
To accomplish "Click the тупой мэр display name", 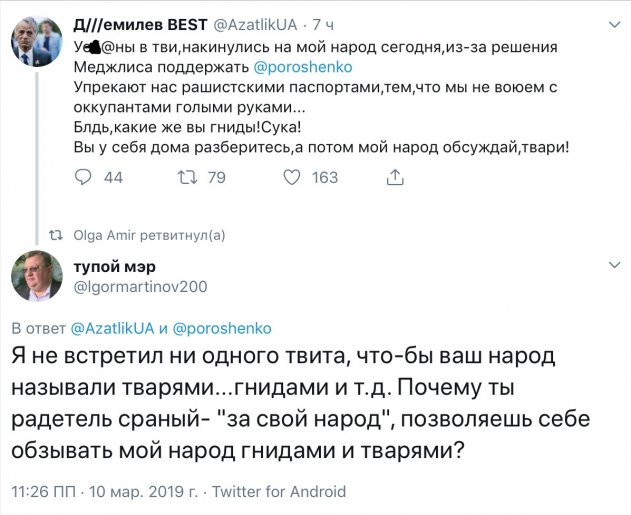I will (x=116, y=265).
